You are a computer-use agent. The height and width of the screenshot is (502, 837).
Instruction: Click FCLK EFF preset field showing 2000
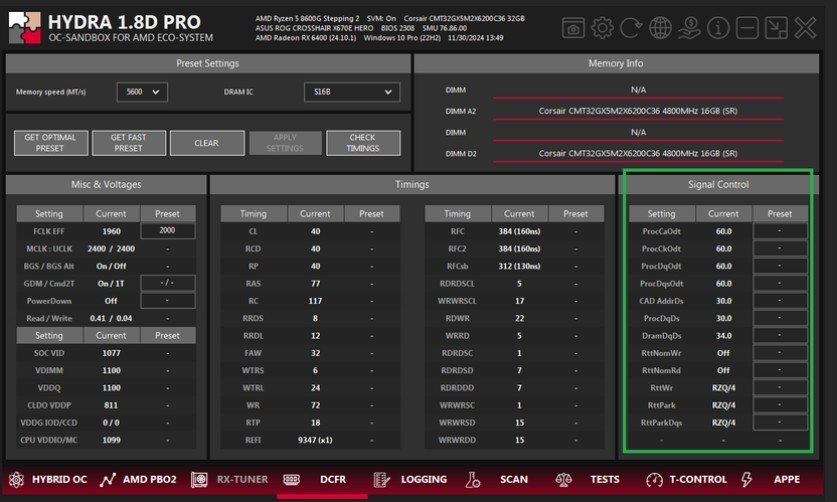pos(168,231)
